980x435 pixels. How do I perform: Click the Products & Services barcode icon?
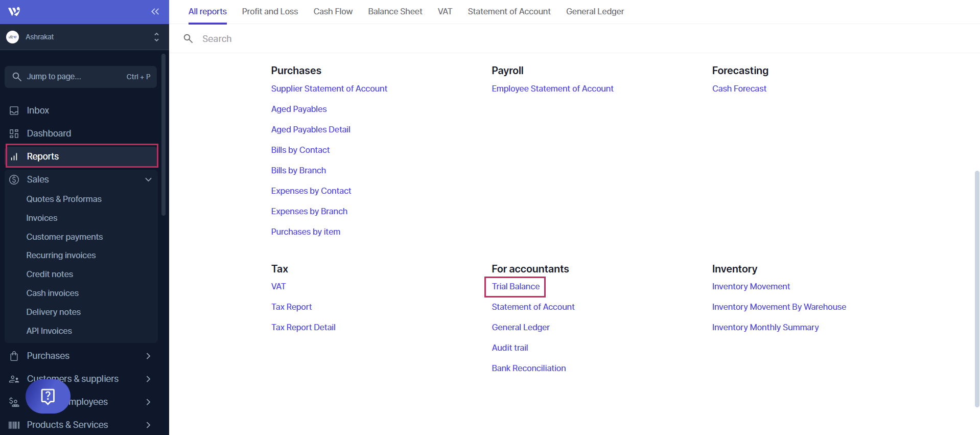[14, 425]
